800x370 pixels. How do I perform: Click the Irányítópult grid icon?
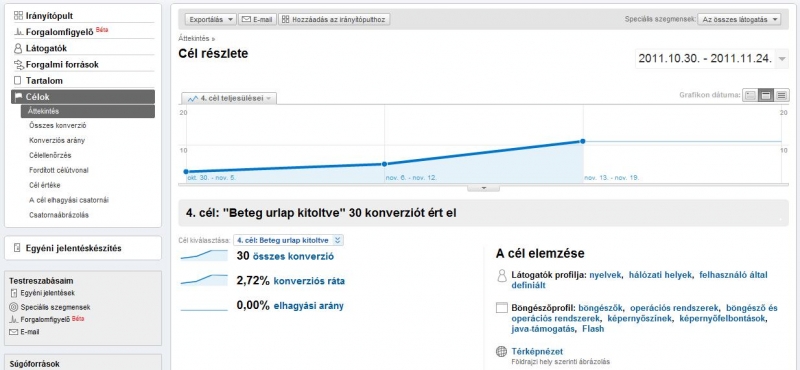coord(18,16)
